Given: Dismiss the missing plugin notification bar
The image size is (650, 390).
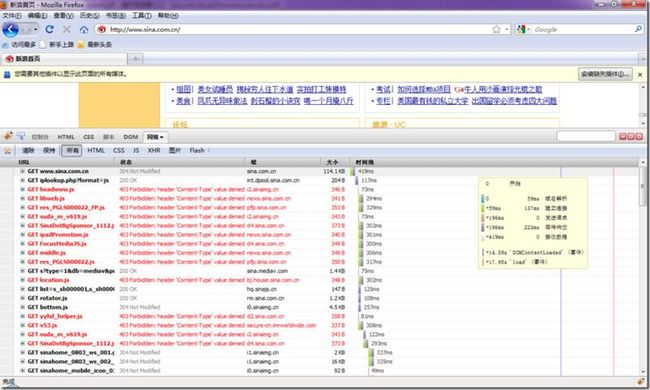Looking at the screenshot, I should click(x=640, y=75).
